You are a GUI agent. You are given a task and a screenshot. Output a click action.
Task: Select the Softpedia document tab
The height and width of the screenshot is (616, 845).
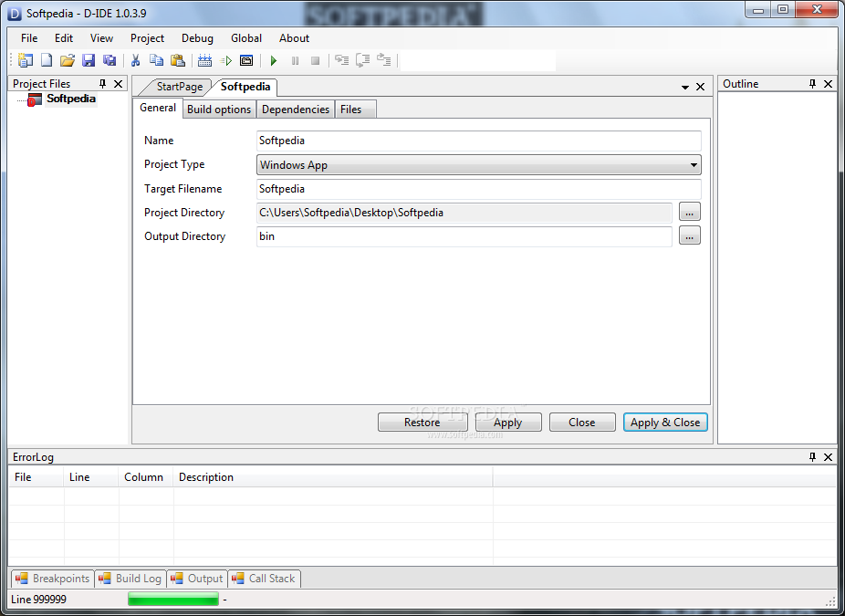pos(245,87)
